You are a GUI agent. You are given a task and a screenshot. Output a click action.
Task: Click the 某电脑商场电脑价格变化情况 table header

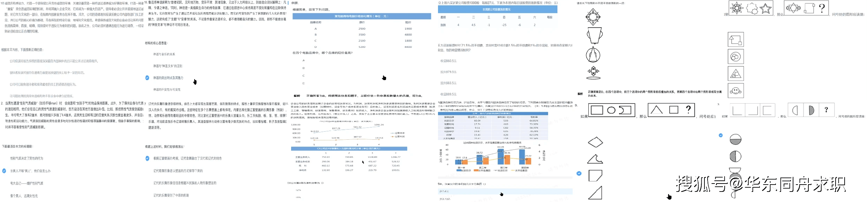tap(361, 16)
